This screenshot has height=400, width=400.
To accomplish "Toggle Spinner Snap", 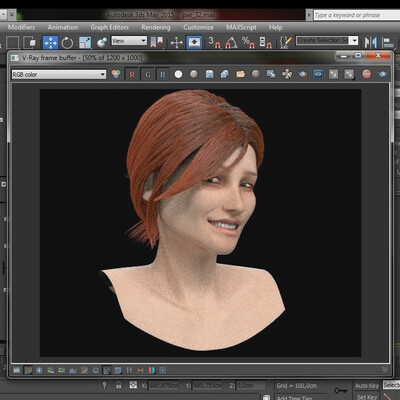I will point(265,42).
